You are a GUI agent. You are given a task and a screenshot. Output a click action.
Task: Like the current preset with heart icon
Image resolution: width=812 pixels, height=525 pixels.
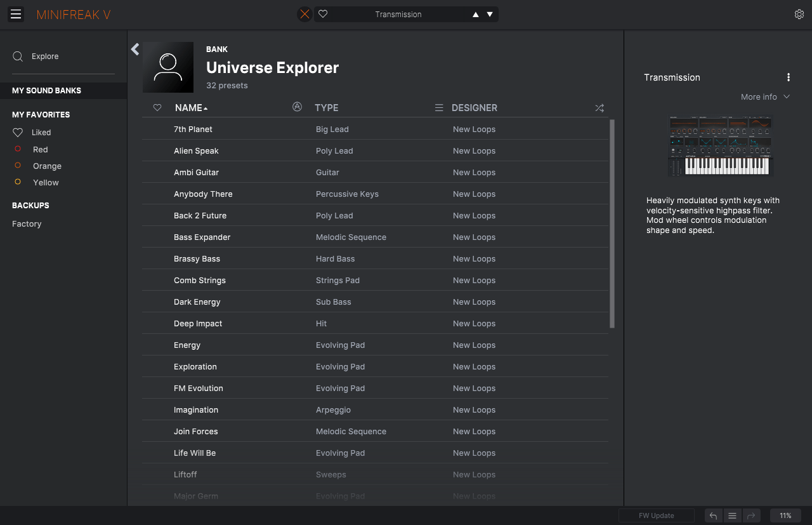[323, 14]
